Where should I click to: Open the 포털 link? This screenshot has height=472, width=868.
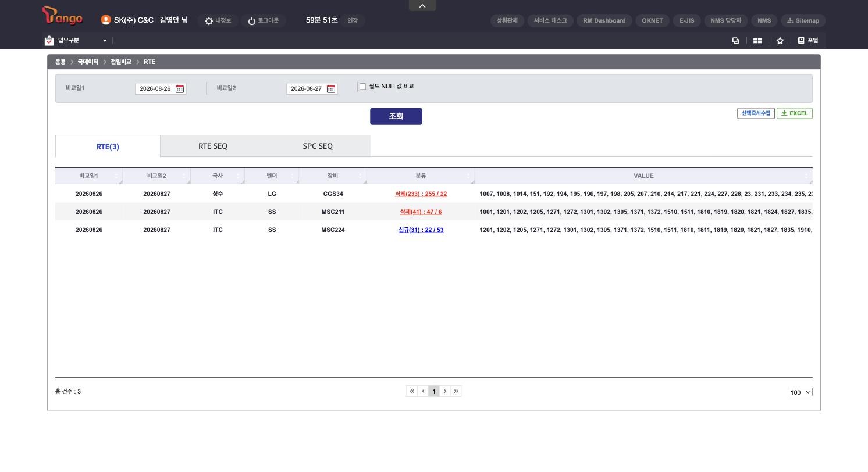point(808,41)
